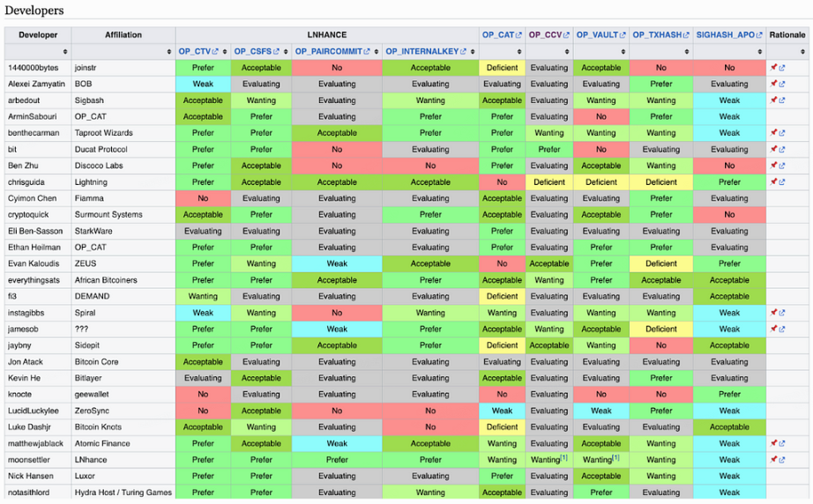This screenshot has height=504, width=813.
Task: Toggle sorting on the Affiliation column
Action: [x=168, y=52]
